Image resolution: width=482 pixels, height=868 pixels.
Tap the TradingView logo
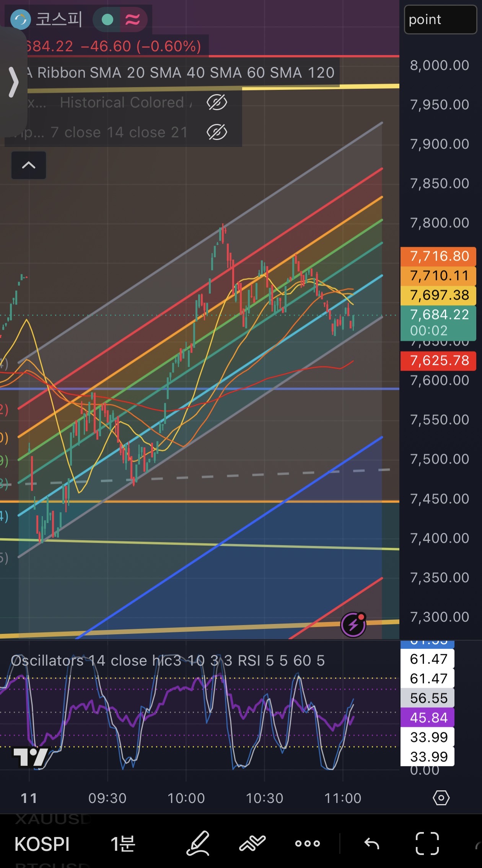31,757
